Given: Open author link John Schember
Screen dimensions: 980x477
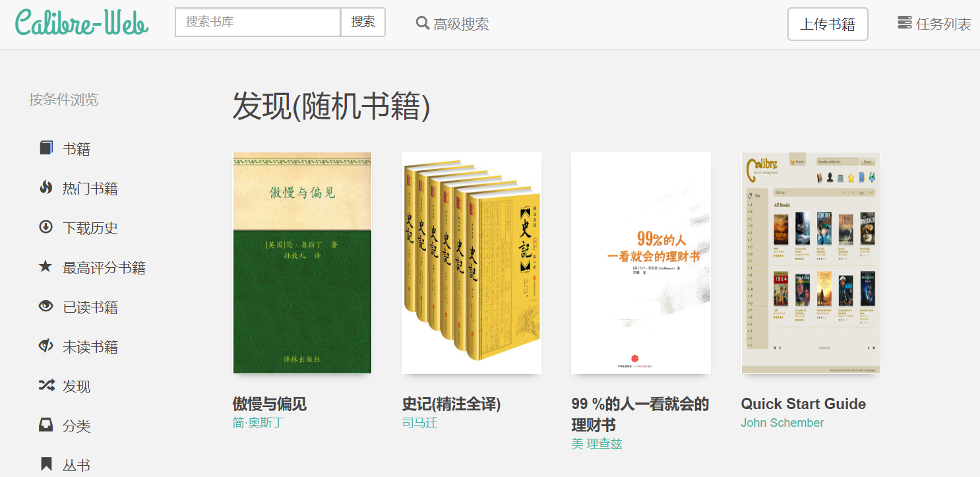Looking at the screenshot, I should pos(782,423).
